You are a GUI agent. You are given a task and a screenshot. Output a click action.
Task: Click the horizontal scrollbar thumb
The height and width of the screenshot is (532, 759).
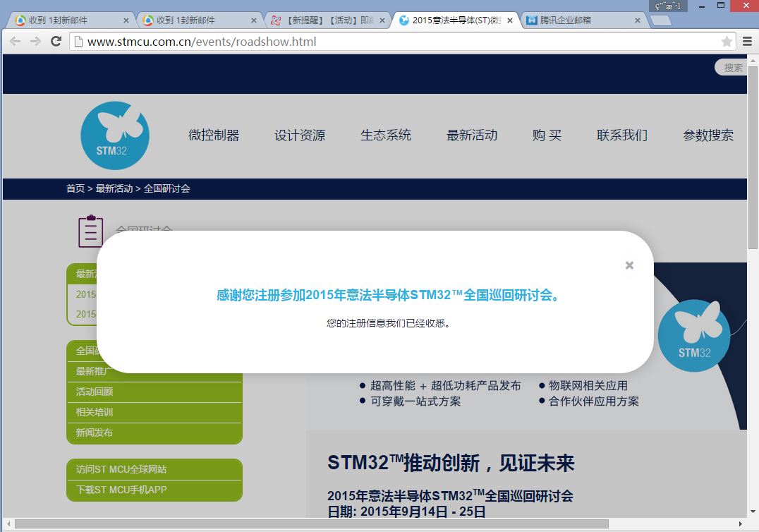coord(311,524)
